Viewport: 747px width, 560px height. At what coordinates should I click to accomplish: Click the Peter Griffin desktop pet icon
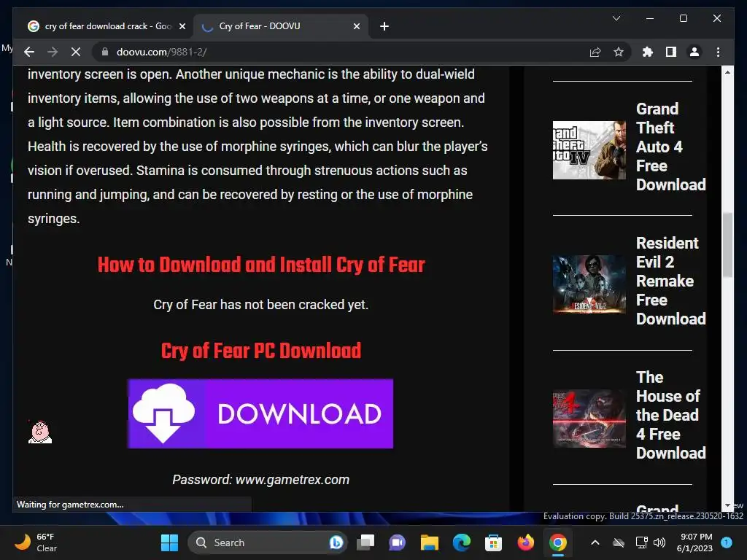(40, 432)
